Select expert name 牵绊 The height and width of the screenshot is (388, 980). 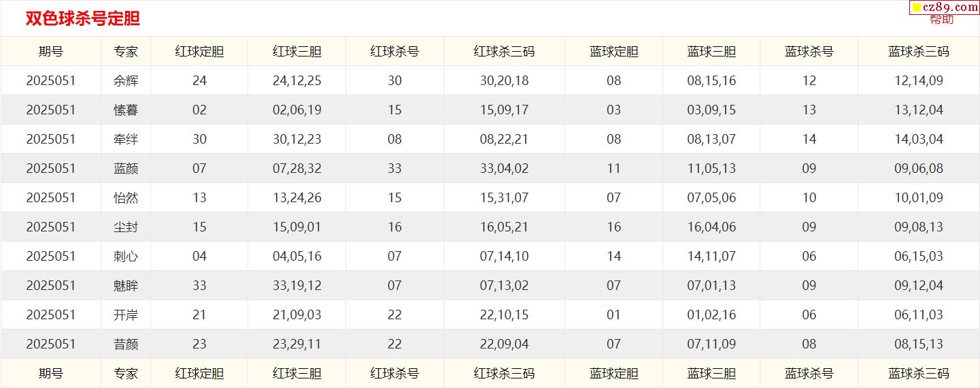point(126,140)
